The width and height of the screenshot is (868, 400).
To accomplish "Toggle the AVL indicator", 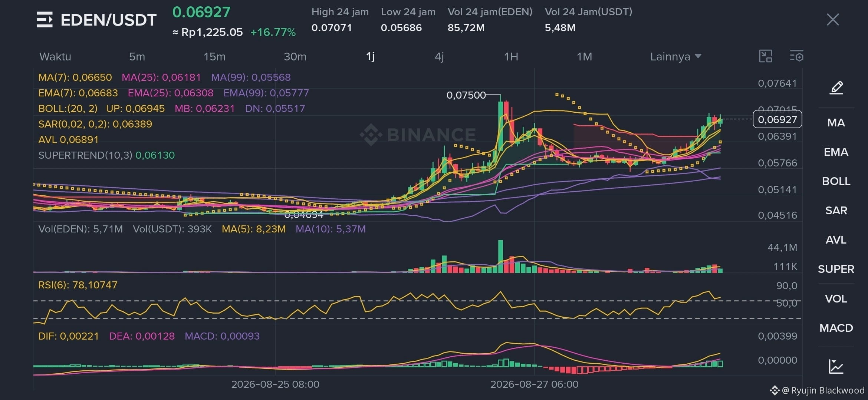I will pos(836,240).
